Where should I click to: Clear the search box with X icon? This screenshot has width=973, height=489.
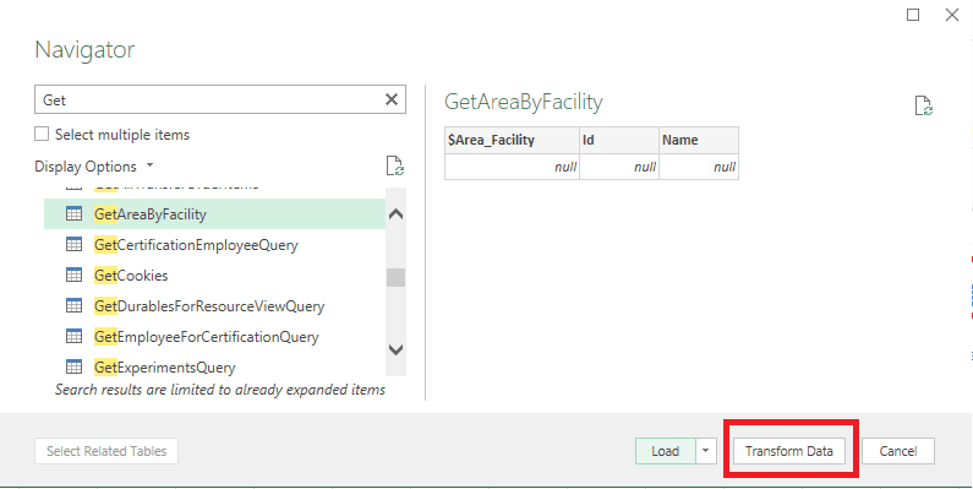(392, 99)
